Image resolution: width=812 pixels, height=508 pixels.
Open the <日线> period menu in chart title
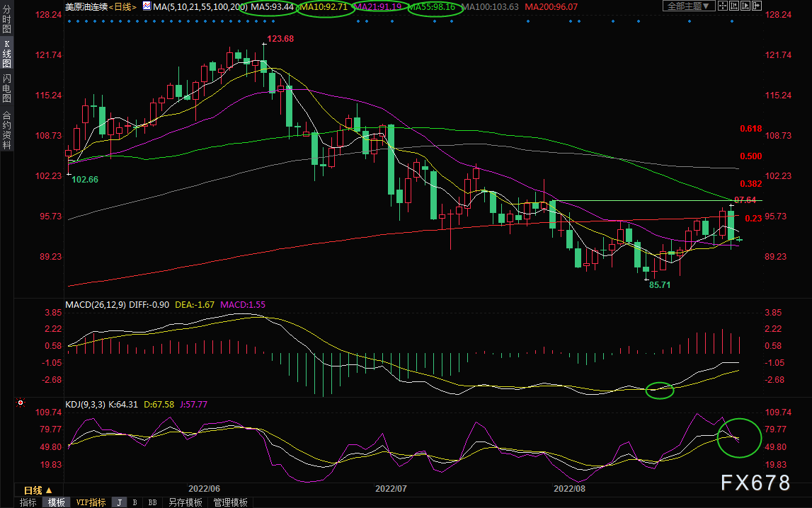pyautogui.click(x=122, y=7)
